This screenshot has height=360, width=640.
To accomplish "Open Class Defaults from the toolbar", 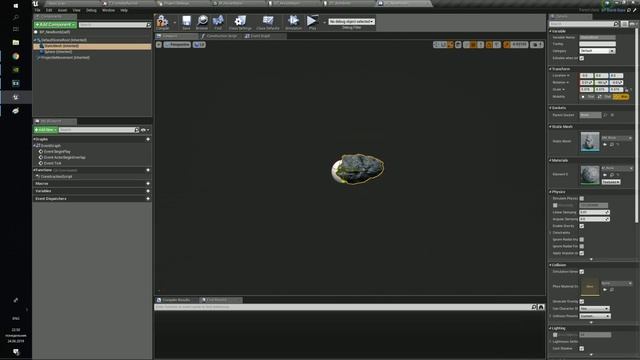I will [x=268, y=22].
